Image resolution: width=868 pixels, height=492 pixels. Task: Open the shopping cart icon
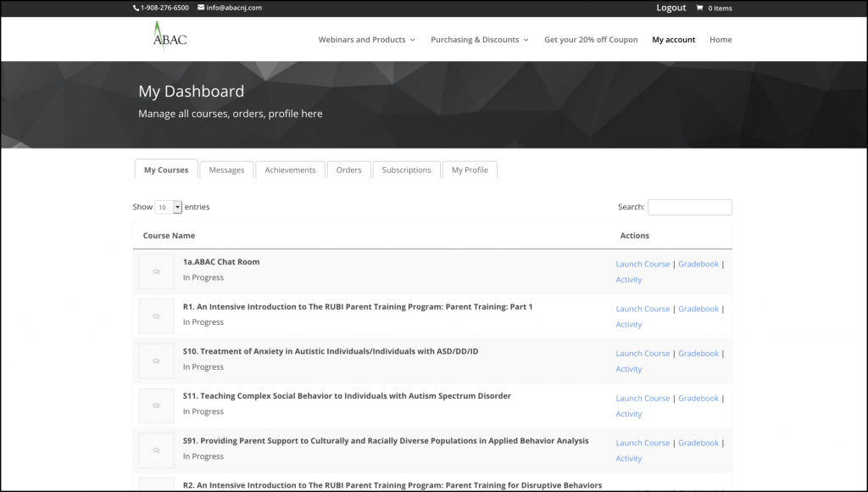pos(699,8)
